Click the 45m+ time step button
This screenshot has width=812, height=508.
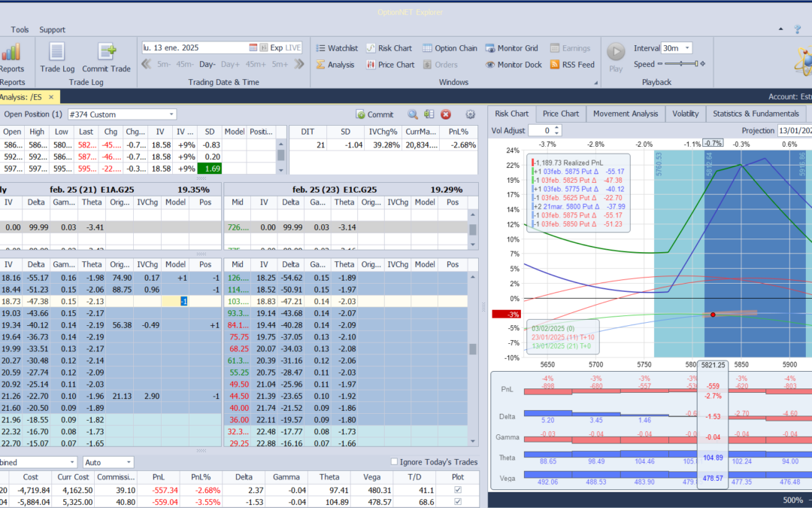pos(256,64)
